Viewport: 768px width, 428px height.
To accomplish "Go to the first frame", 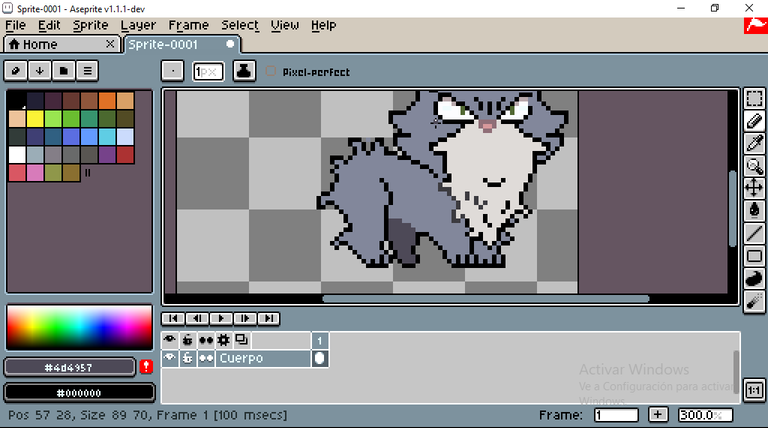I will tap(173, 319).
